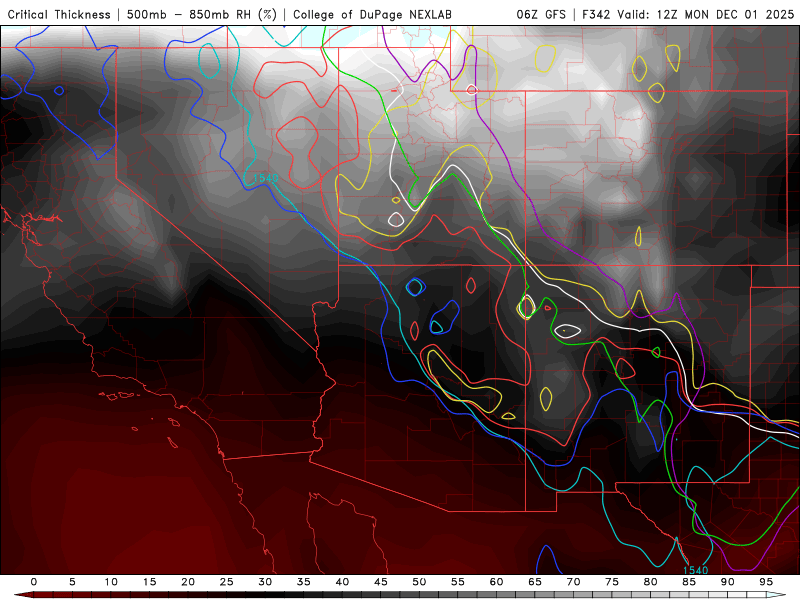Click the "College of DuPage NEXLAB" text
The height and width of the screenshot is (600, 800).
point(372,15)
